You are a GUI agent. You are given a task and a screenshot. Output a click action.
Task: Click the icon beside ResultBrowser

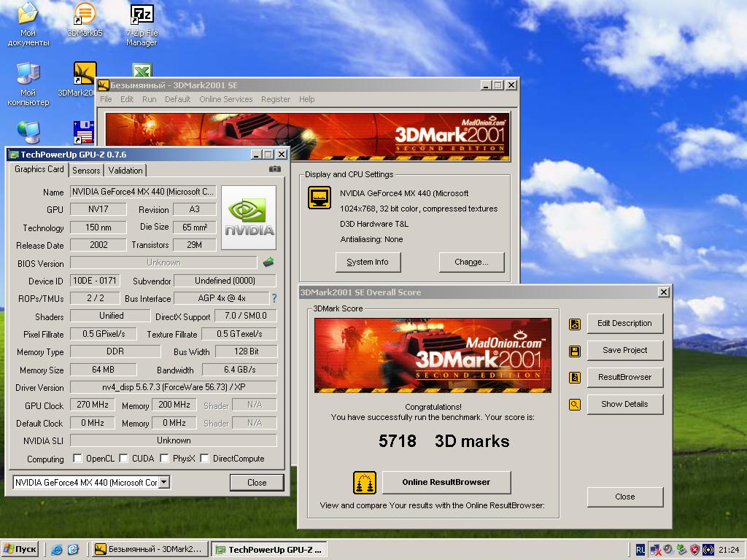coord(575,378)
